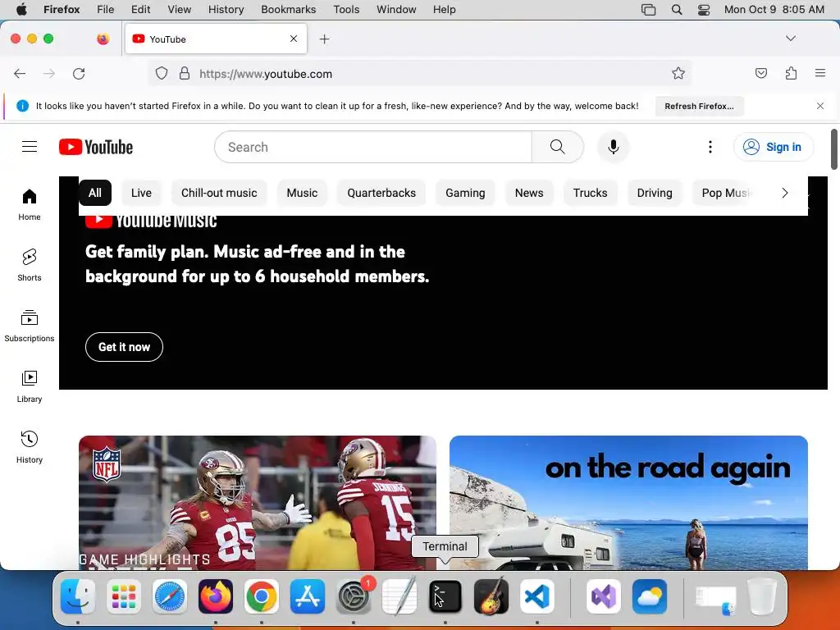
Task: Open Safari from the Dock
Action: click(170, 596)
